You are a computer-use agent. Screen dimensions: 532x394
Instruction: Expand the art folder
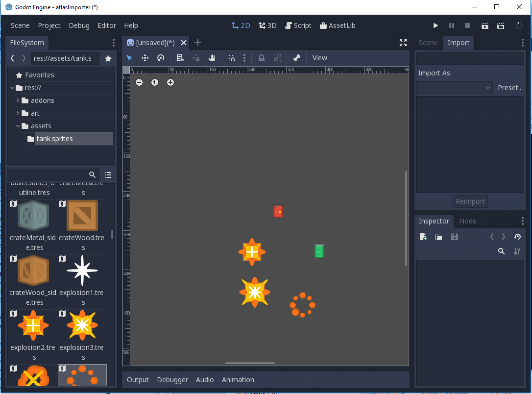[18, 113]
